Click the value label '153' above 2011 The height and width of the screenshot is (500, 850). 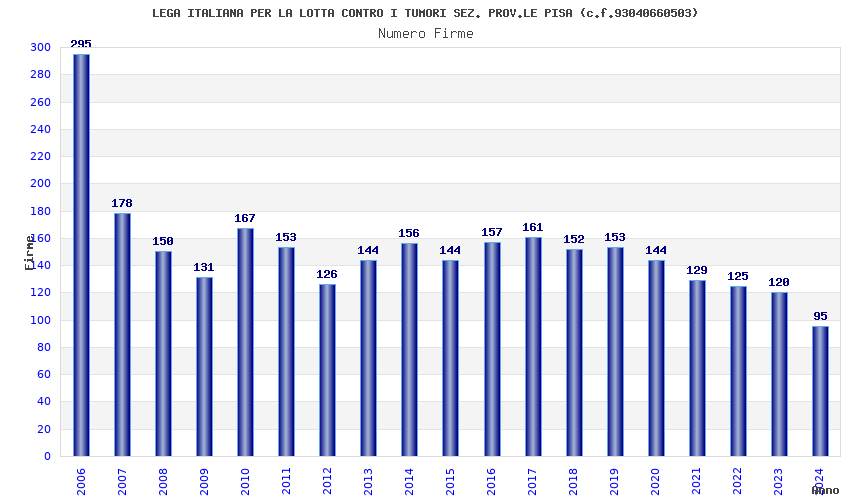click(286, 238)
